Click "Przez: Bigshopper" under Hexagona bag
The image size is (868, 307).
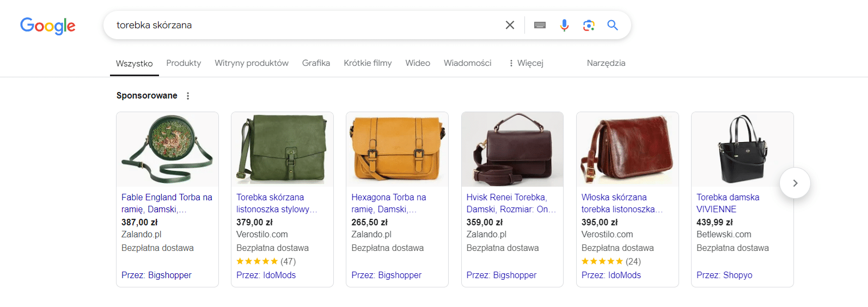click(x=387, y=275)
